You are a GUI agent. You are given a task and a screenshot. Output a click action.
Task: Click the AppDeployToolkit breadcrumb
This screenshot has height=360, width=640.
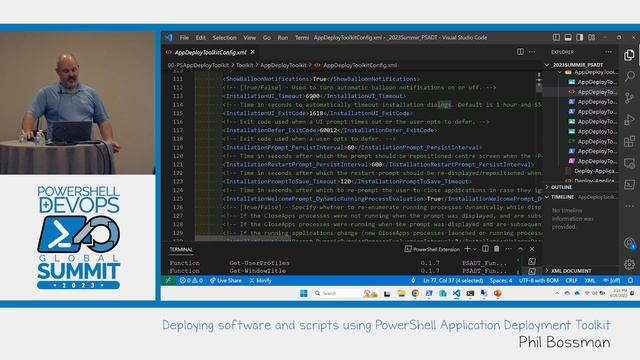pos(283,65)
